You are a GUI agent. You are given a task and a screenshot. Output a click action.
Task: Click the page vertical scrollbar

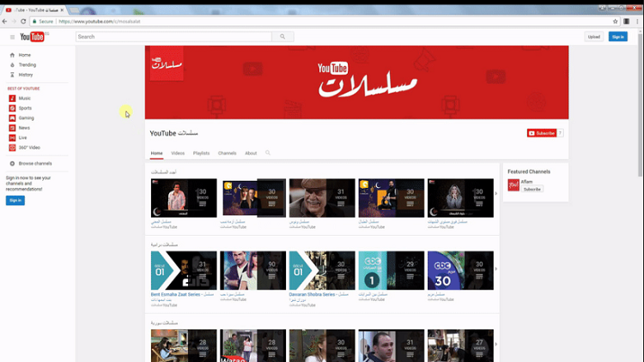pos(641,106)
